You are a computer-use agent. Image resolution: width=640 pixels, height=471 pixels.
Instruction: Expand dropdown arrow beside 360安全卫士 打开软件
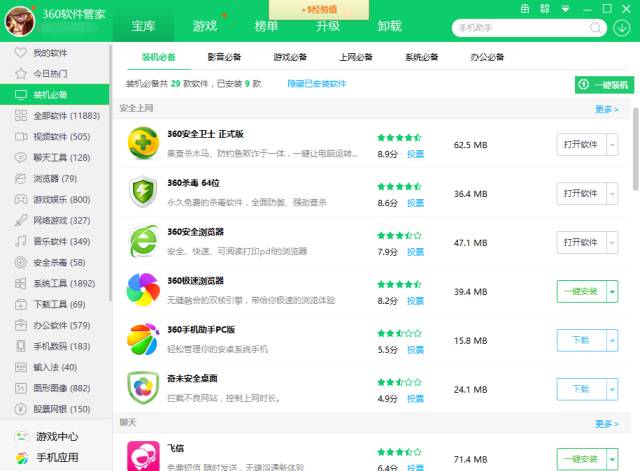[612, 144]
